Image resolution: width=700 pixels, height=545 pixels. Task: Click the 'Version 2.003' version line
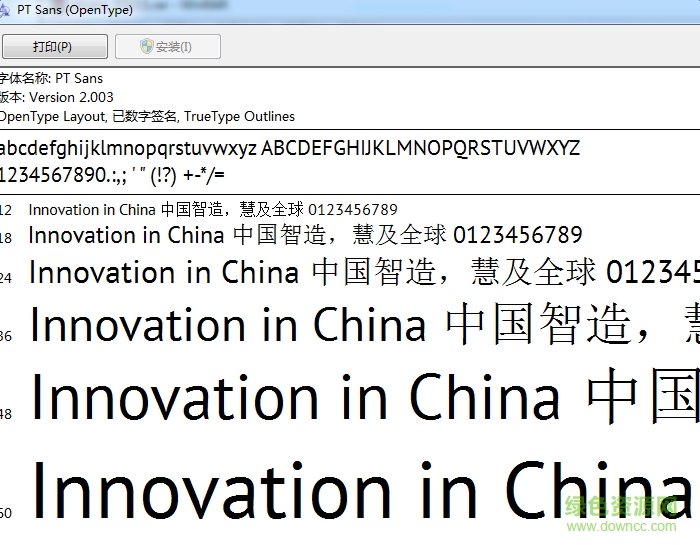coord(57,97)
